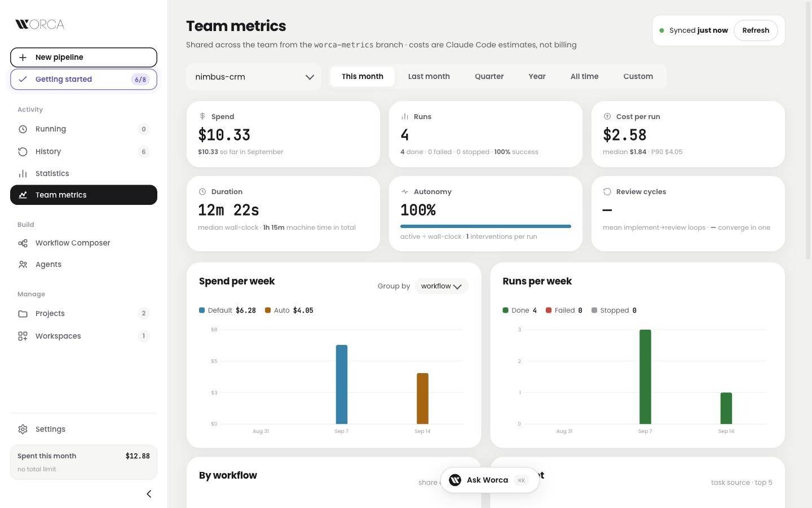Click the Team metrics chart icon

[x=23, y=195]
